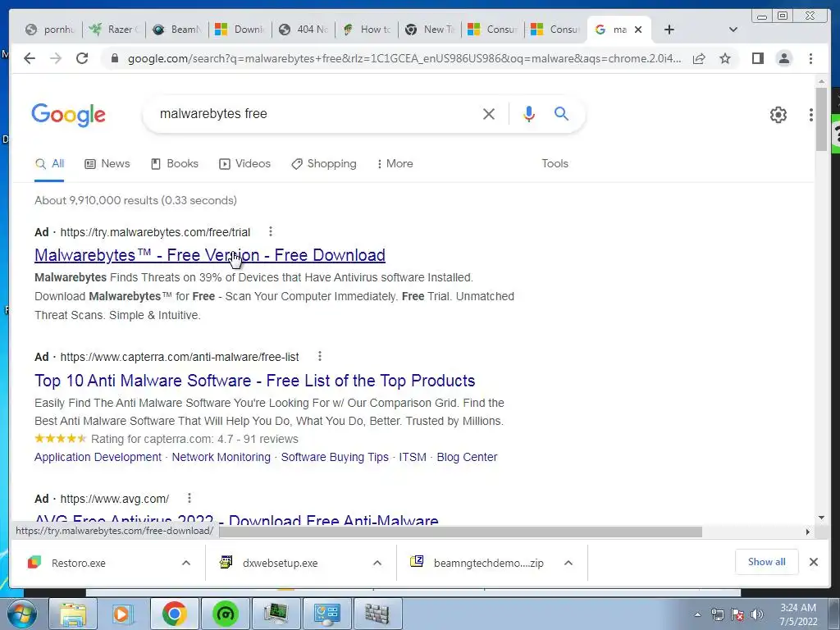Image resolution: width=840 pixels, height=630 pixels.
Task: Open the search Tools options
Action: click(x=555, y=163)
